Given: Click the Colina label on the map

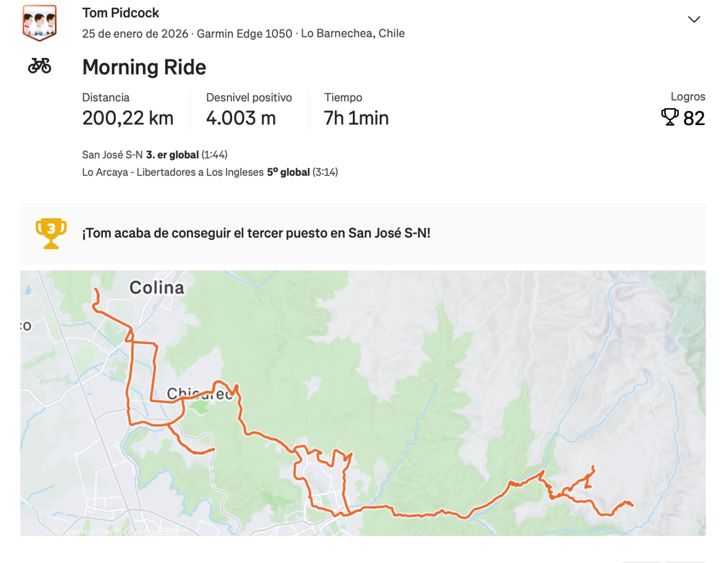Looking at the screenshot, I should point(155,287).
